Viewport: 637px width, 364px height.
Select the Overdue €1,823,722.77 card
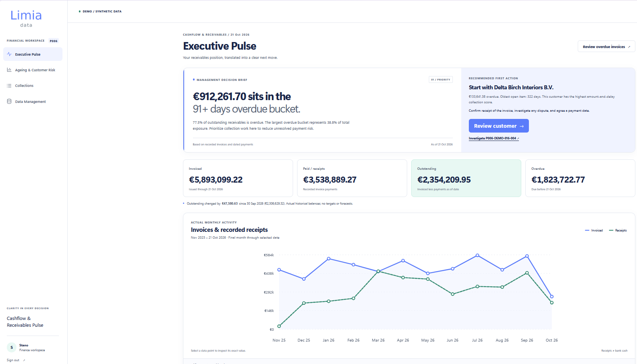(580, 178)
